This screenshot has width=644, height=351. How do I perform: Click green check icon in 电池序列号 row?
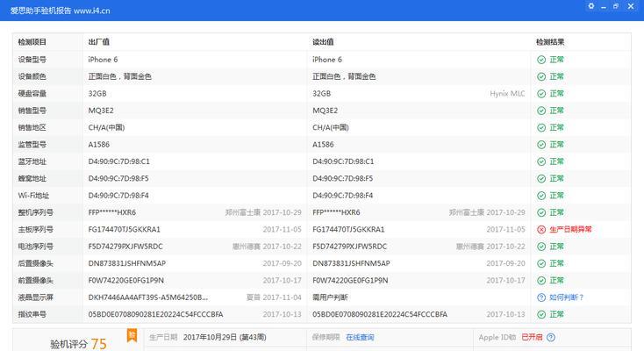pyautogui.click(x=541, y=247)
